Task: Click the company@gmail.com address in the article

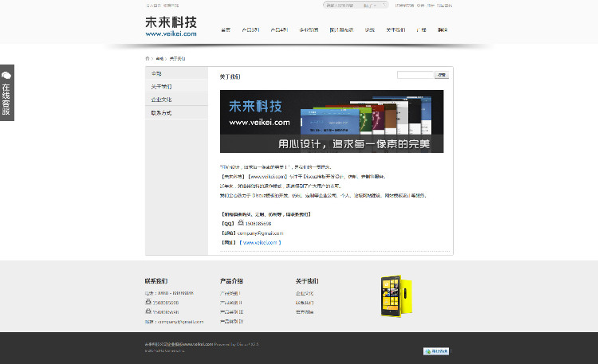Action: (x=260, y=233)
